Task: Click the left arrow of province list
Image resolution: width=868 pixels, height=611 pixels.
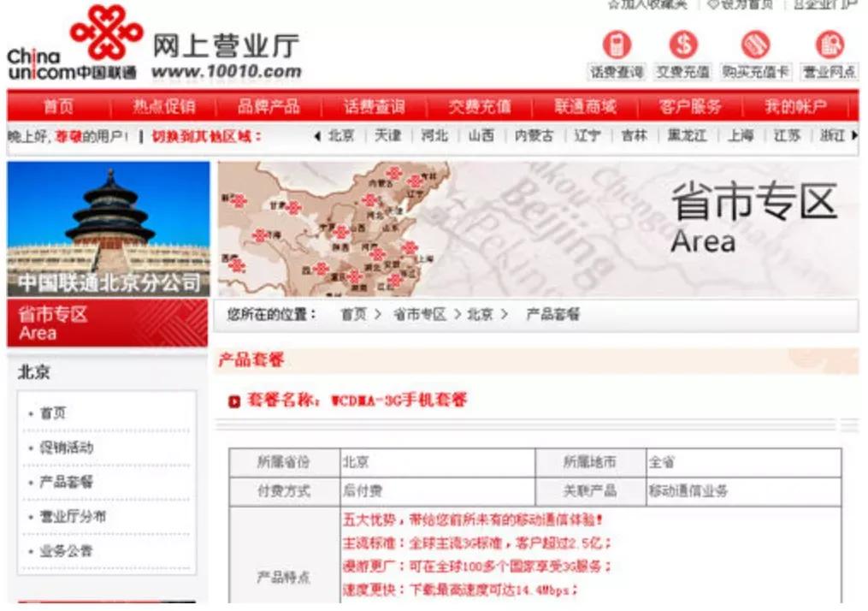Action: pyautogui.click(x=317, y=136)
